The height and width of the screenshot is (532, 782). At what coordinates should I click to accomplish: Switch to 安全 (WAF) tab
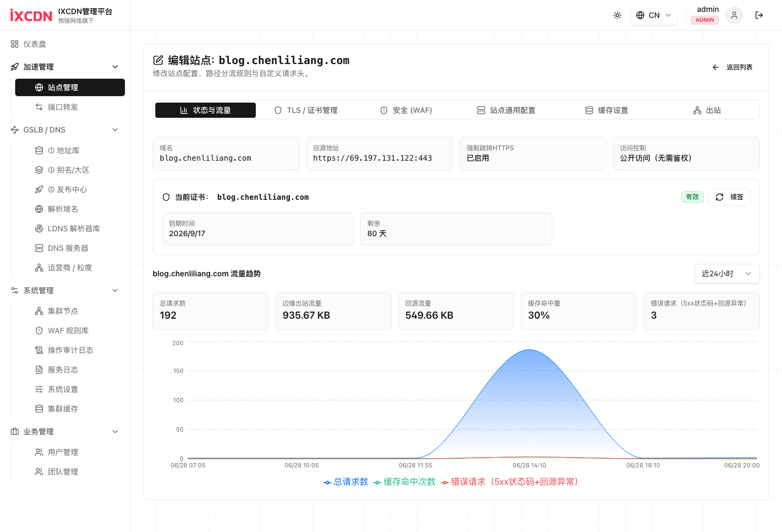click(x=406, y=110)
